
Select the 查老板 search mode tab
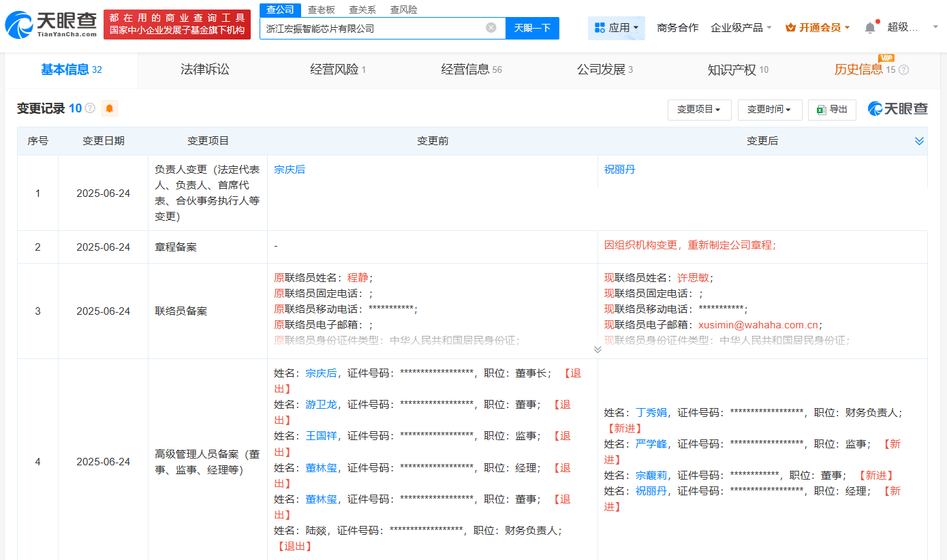[321, 10]
